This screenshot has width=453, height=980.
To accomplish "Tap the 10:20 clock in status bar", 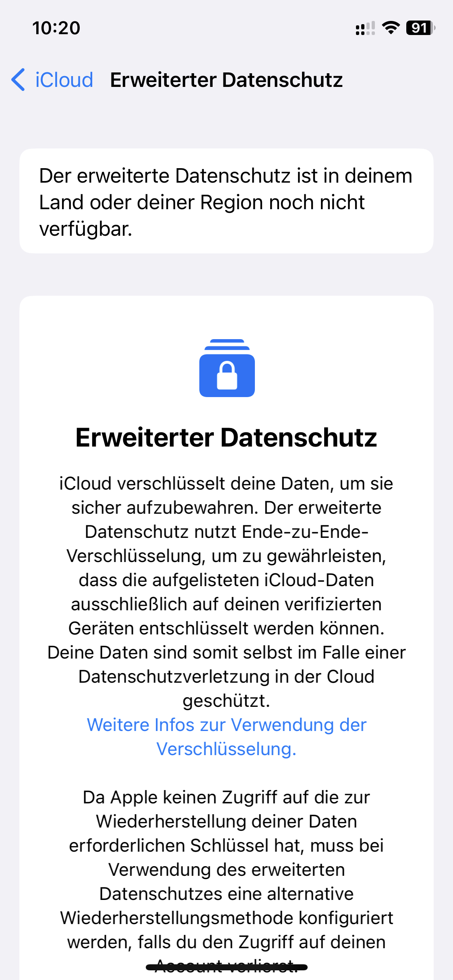I will [56, 28].
